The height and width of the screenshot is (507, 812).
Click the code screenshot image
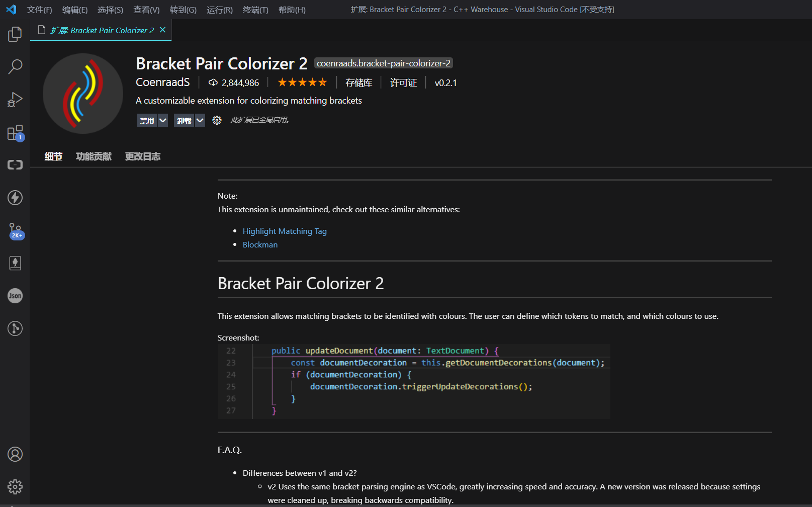pos(414,381)
